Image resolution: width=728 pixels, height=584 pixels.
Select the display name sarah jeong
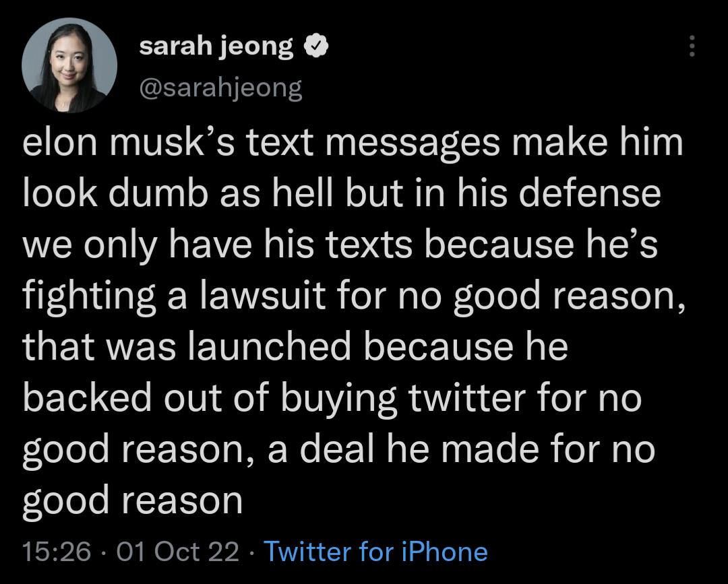click(216, 46)
